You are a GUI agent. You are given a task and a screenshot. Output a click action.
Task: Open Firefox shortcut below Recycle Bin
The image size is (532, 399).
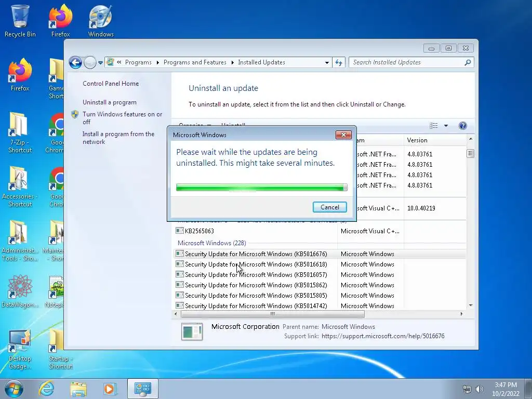(x=20, y=75)
